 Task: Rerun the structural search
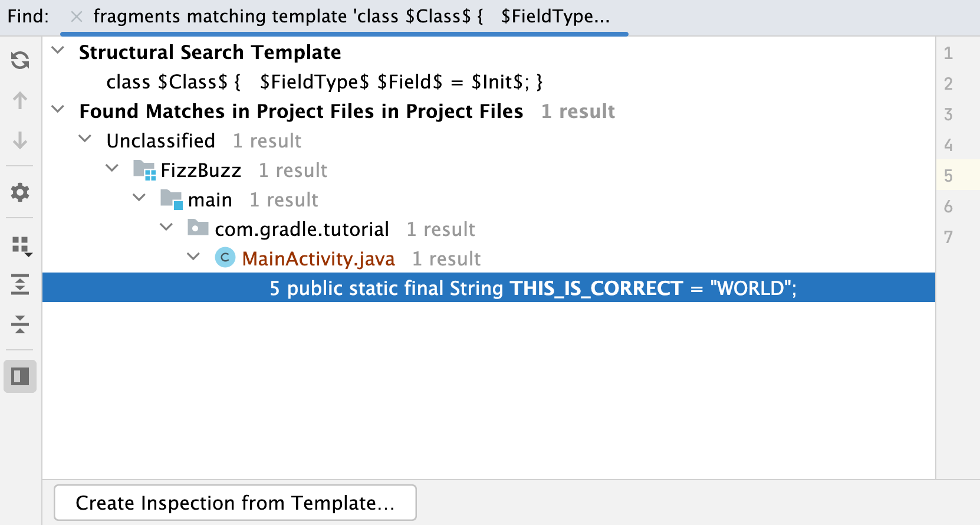(20, 60)
